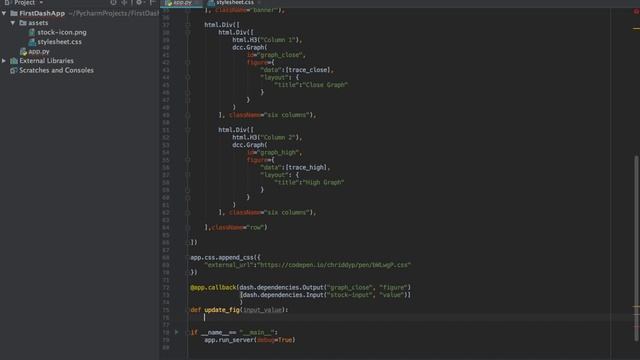The height and width of the screenshot is (360, 640).
Task: Fold the figure block for graph_close
Action: tap(188, 62)
